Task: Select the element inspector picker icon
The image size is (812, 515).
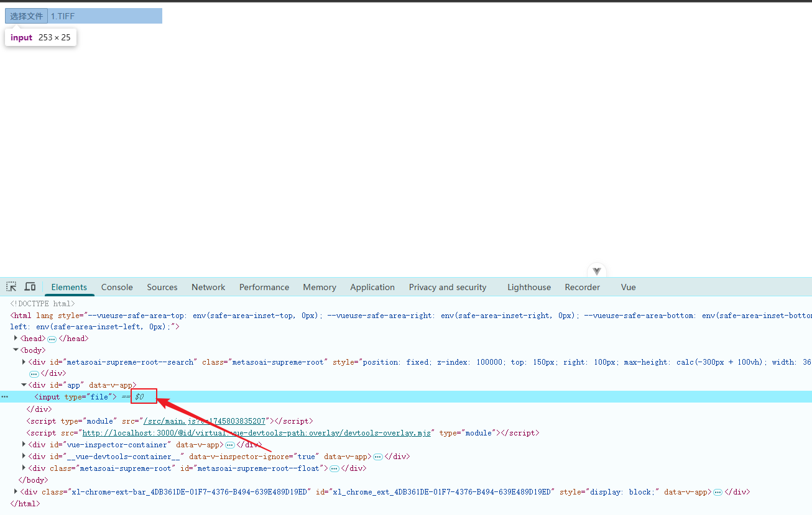Action: (12, 286)
